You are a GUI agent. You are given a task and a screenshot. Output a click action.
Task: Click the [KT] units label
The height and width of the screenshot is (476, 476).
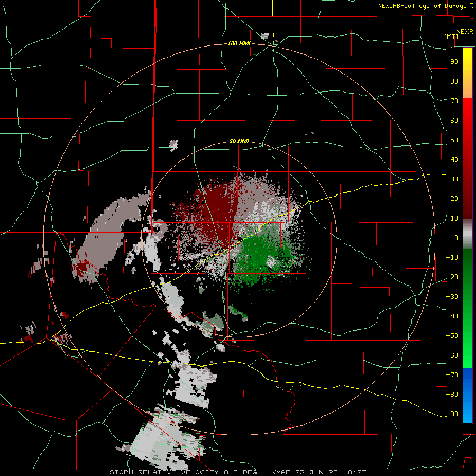click(451, 36)
